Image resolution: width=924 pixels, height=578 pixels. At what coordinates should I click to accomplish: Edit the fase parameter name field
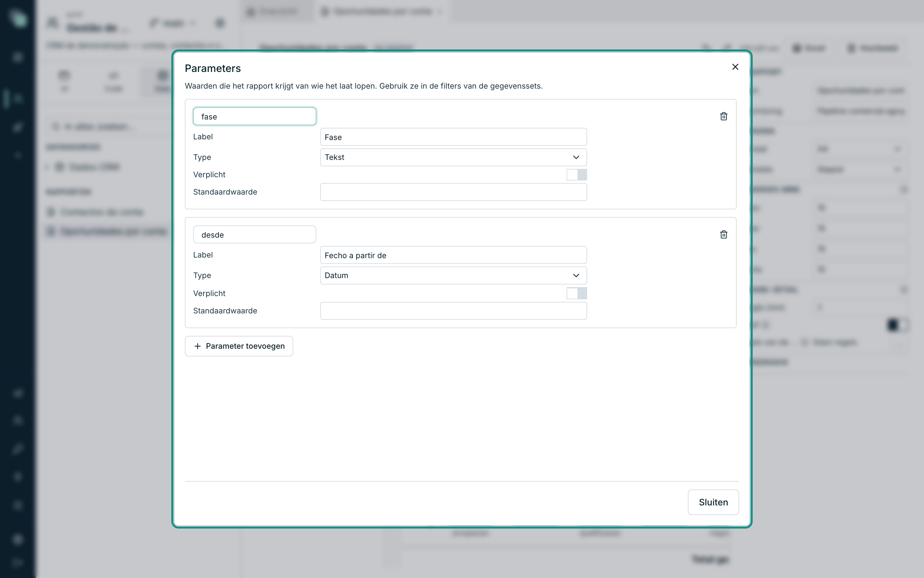point(255,116)
